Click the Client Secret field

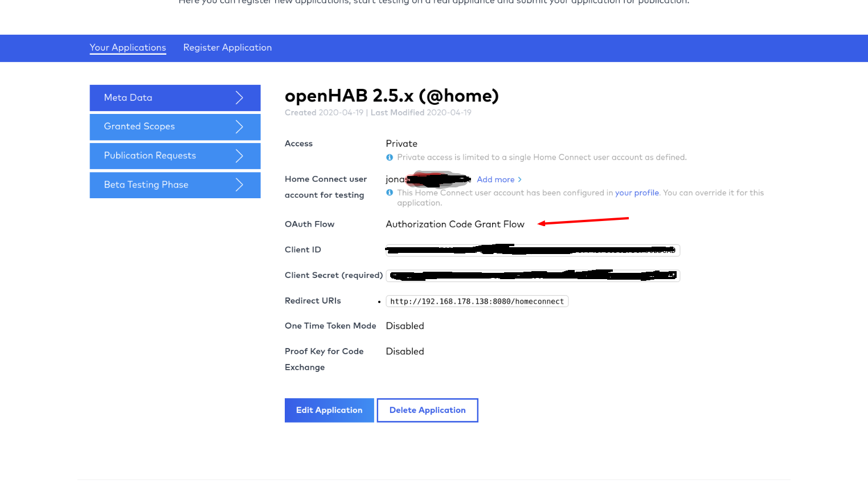pos(533,276)
